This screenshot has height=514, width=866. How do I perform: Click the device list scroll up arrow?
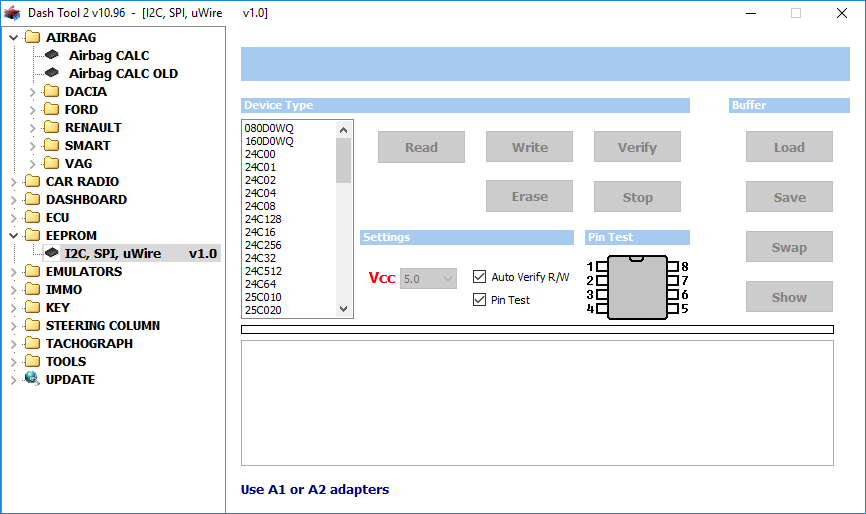tap(344, 130)
